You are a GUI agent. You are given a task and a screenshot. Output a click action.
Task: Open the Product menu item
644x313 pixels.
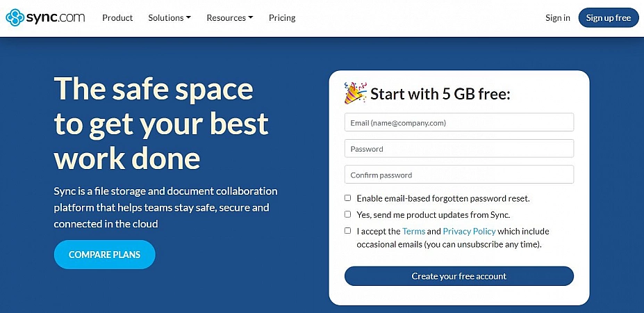pos(117,17)
